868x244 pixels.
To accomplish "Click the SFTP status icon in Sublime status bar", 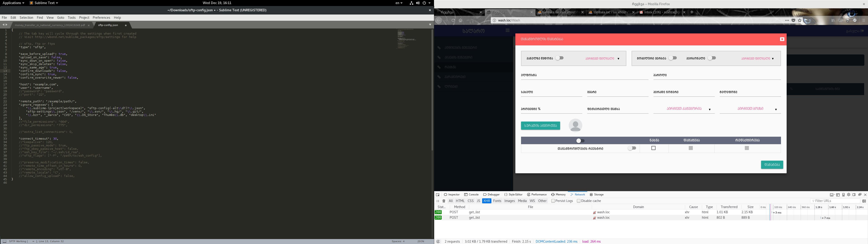I will [4, 241].
